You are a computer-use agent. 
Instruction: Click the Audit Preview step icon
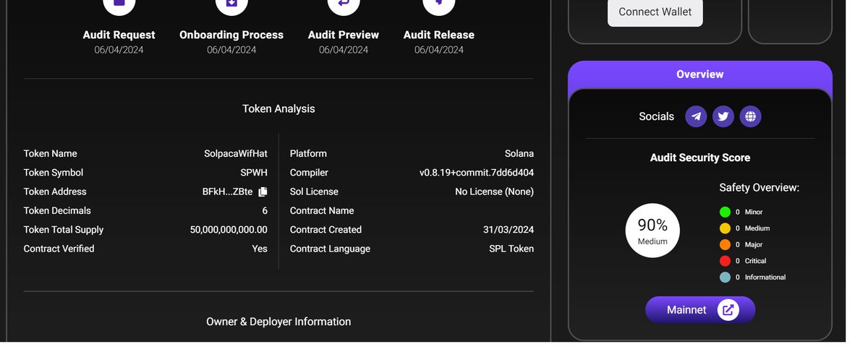344,4
